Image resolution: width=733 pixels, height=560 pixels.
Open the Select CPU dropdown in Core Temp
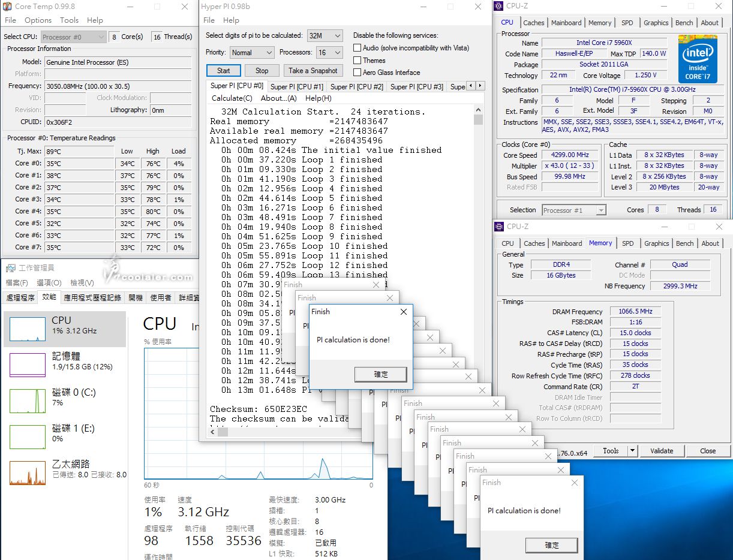pyautogui.click(x=74, y=37)
